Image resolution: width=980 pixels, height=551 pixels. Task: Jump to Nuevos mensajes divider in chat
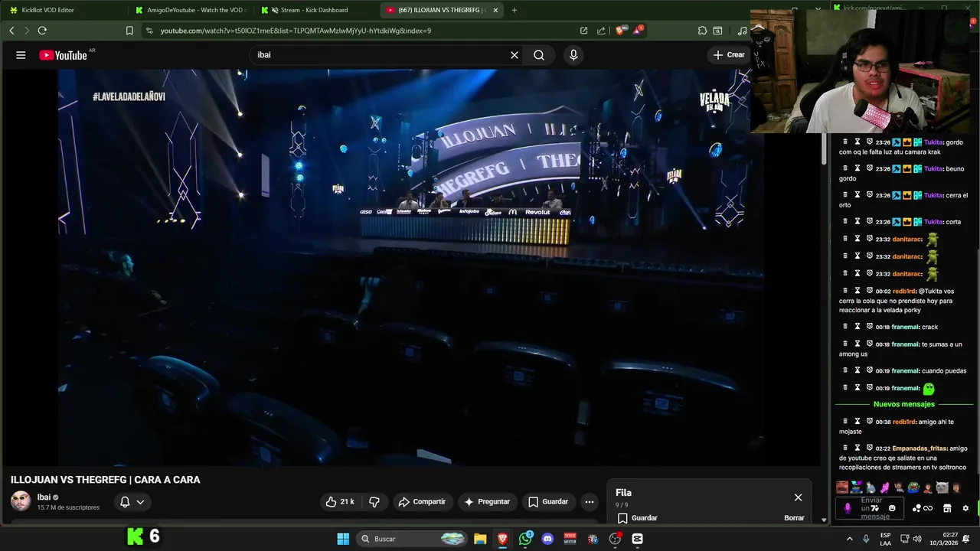tap(903, 404)
